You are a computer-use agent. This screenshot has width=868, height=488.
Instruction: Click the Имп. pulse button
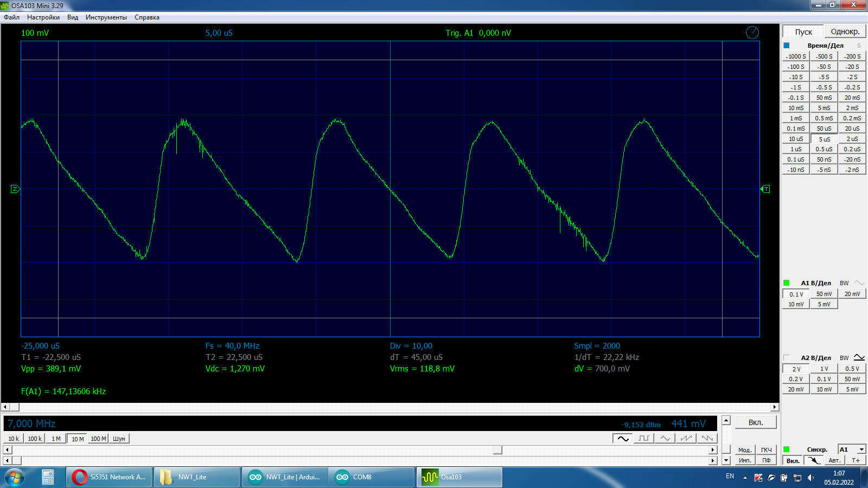coord(745,460)
